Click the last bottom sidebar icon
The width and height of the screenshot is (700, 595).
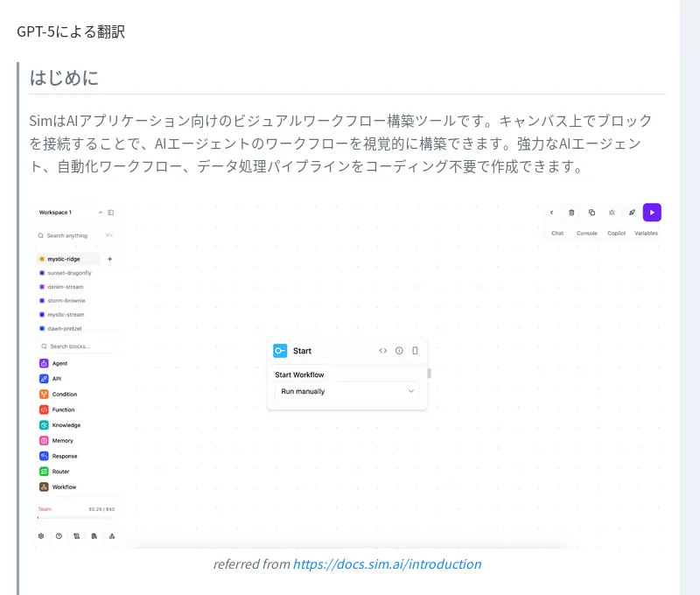tap(112, 536)
